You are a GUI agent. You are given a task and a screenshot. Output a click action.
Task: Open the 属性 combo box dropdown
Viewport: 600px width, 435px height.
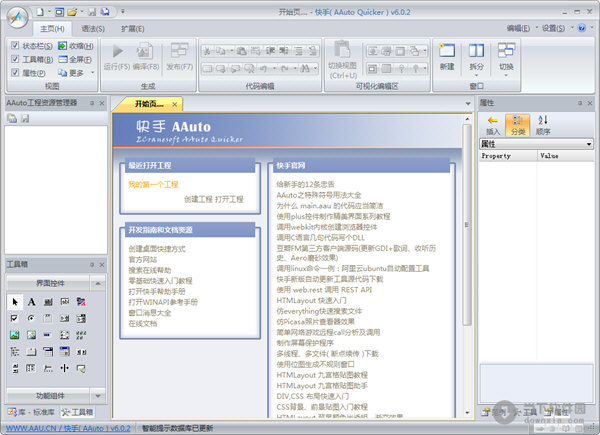click(589, 144)
